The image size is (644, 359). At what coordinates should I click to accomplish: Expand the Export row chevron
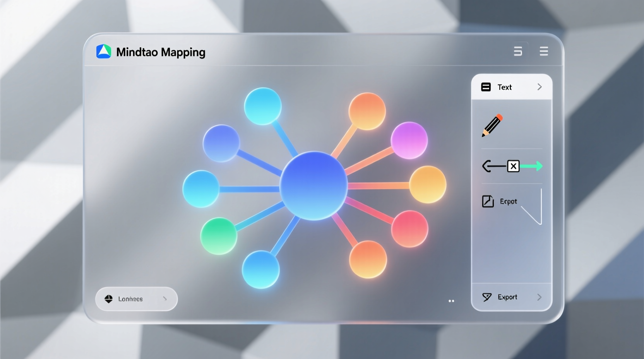[539, 297]
